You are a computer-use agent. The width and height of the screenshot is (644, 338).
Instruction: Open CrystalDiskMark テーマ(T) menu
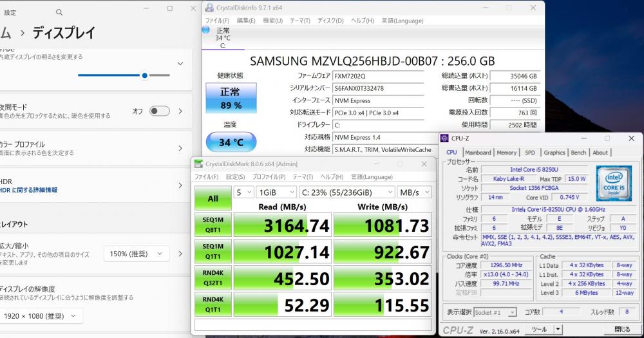303,176
